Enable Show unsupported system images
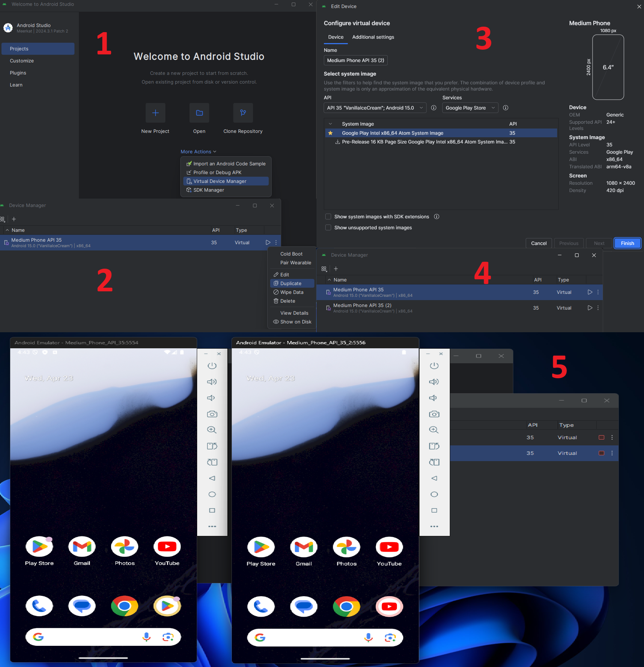The image size is (644, 667). pyautogui.click(x=328, y=227)
